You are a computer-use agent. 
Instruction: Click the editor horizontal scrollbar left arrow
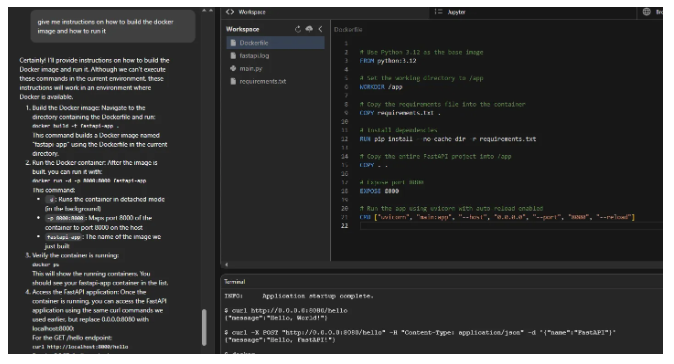pyautogui.click(x=227, y=265)
